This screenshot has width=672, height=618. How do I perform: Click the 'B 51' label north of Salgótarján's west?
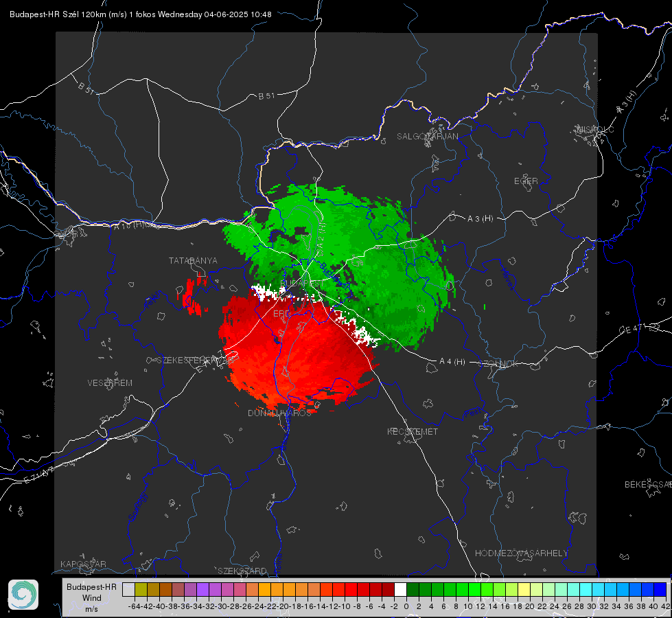point(266,96)
